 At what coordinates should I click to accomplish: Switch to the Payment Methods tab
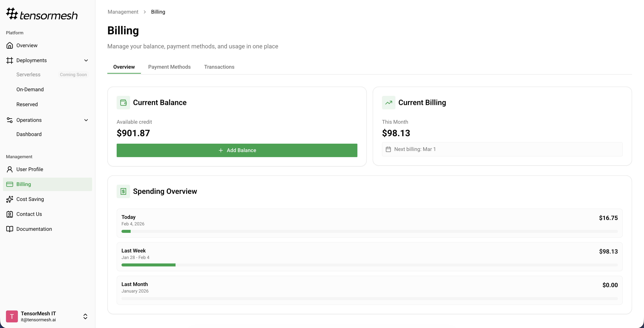point(169,67)
